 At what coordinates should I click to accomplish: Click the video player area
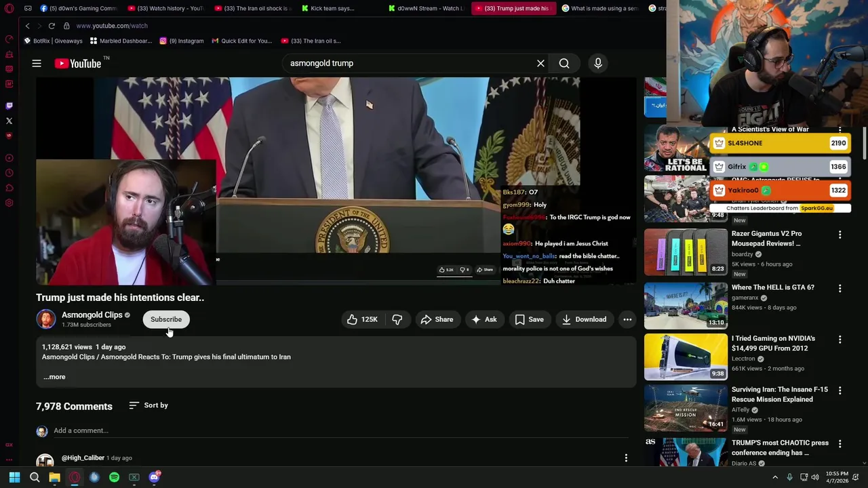[x=336, y=180]
